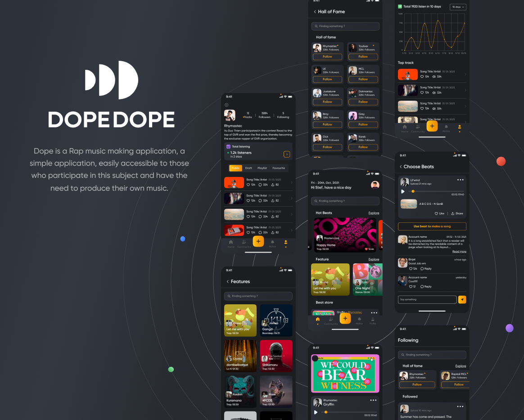524x420 pixels.
Task: Open Profile icon on Hi Stef screen nav
Action: [373, 321]
